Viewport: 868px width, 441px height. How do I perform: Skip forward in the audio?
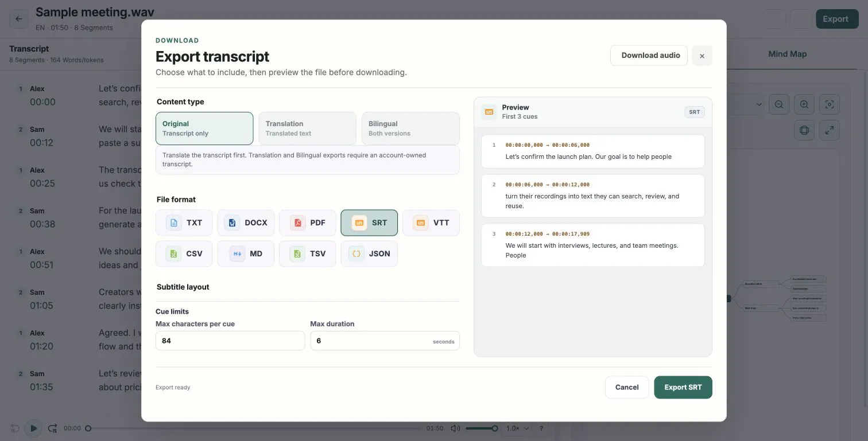(52, 428)
